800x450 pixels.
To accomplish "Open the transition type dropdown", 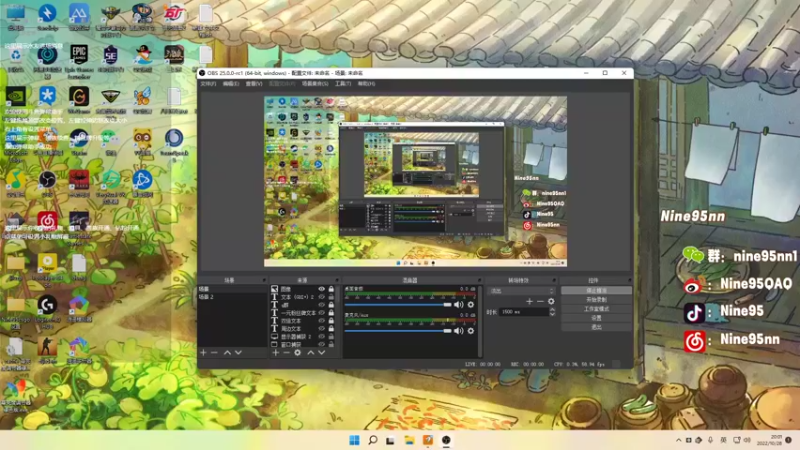I will click(521, 291).
